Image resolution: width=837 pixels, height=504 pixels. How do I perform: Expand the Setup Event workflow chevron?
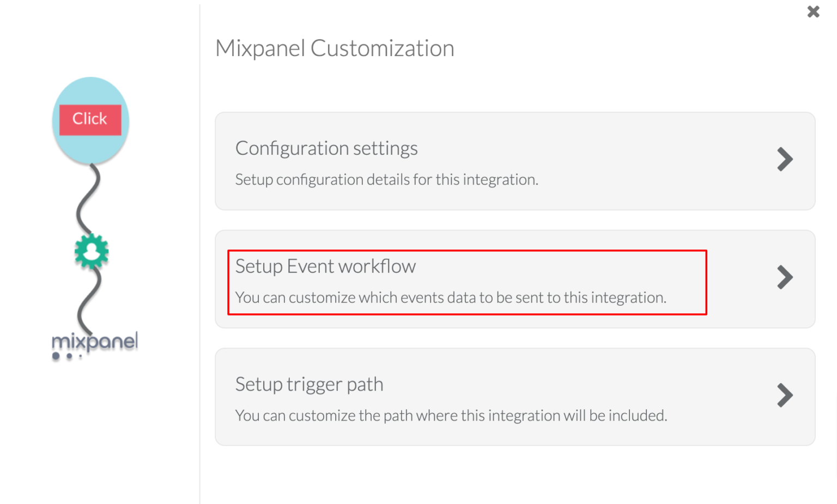[785, 277]
